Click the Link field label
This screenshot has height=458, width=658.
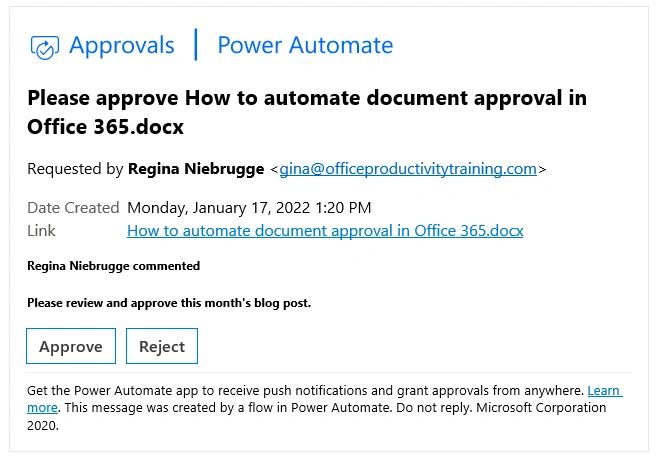click(x=41, y=230)
